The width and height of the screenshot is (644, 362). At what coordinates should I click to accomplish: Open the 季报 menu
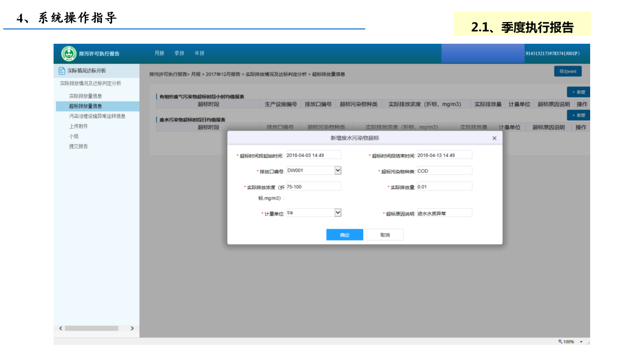179,53
